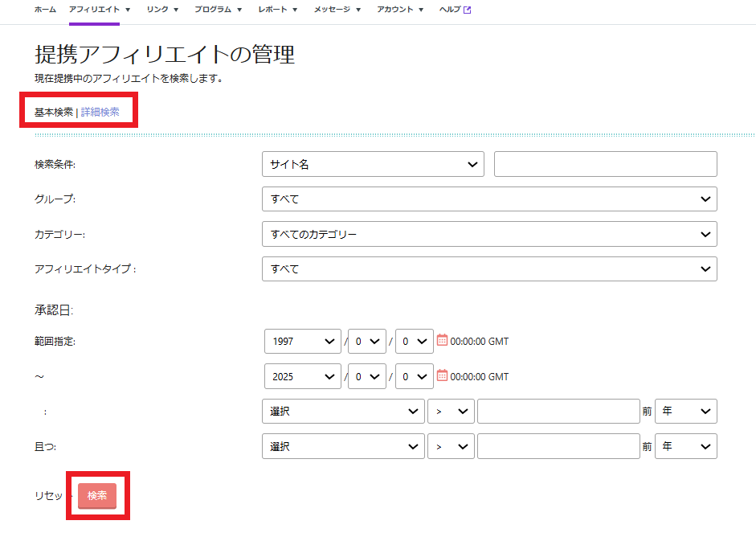
Task: Open the すべてのカテゴリー category dropdown
Action: (x=489, y=234)
